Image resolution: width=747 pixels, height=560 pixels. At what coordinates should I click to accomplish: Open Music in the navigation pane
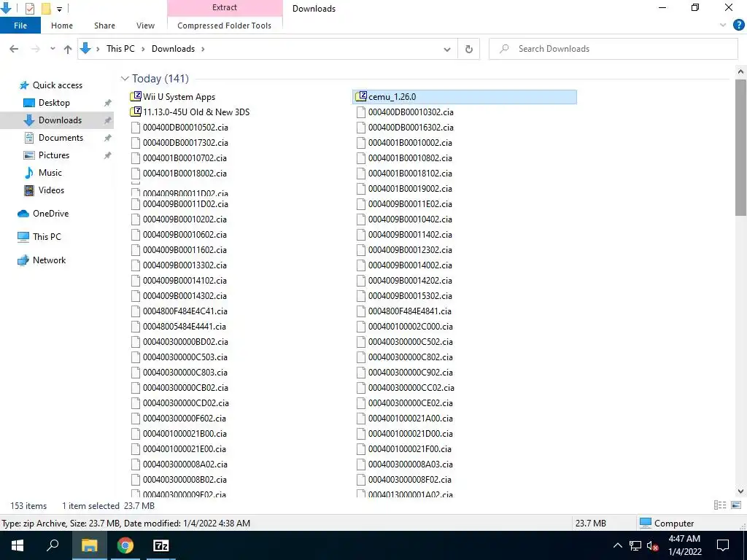(50, 172)
